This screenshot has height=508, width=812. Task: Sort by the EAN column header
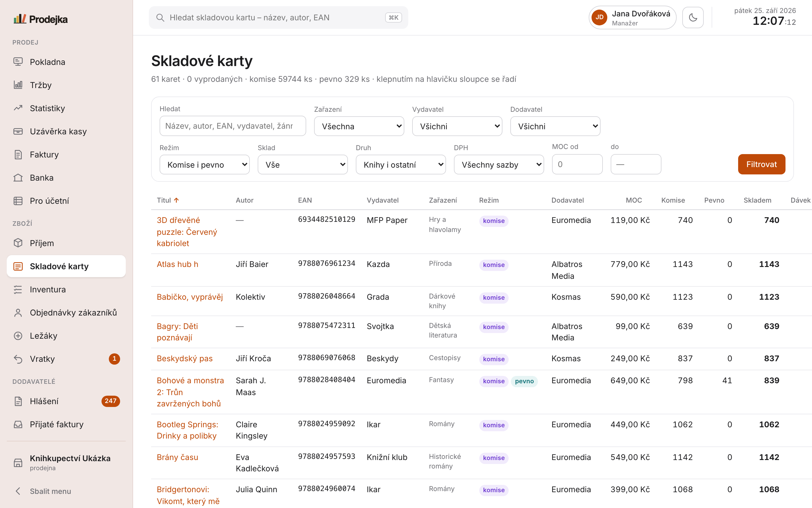pyautogui.click(x=305, y=200)
